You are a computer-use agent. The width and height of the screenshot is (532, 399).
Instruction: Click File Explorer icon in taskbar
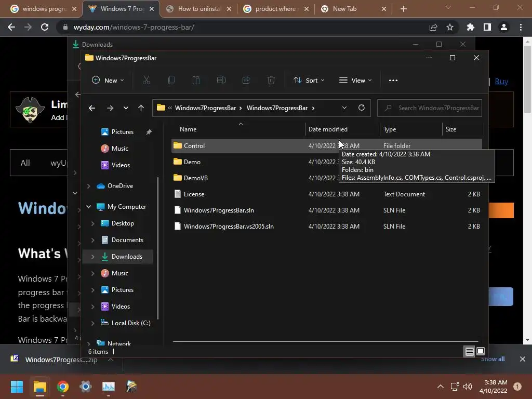coord(40,387)
